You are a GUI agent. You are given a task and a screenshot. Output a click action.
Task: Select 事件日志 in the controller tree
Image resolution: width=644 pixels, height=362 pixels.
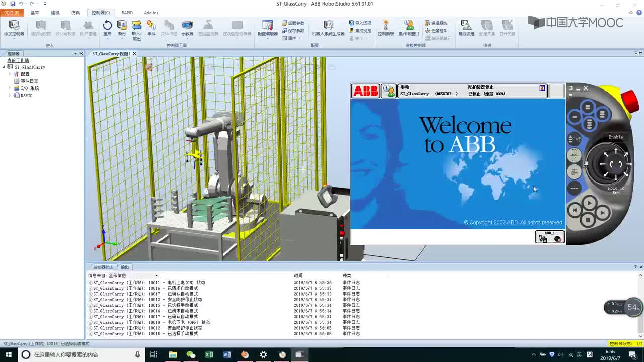pos(29,81)
